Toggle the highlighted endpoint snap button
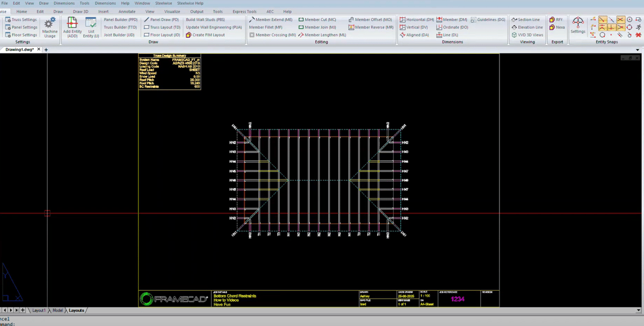Image resolution: width=644 pixels, height=326 pixels. point(603,19)
